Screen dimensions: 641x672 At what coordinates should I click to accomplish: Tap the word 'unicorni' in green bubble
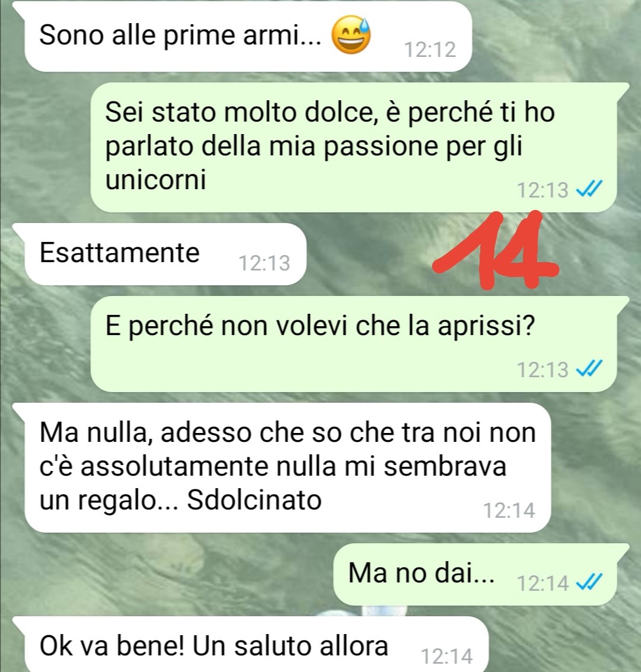pyautogui.click(x=156, y=179)
